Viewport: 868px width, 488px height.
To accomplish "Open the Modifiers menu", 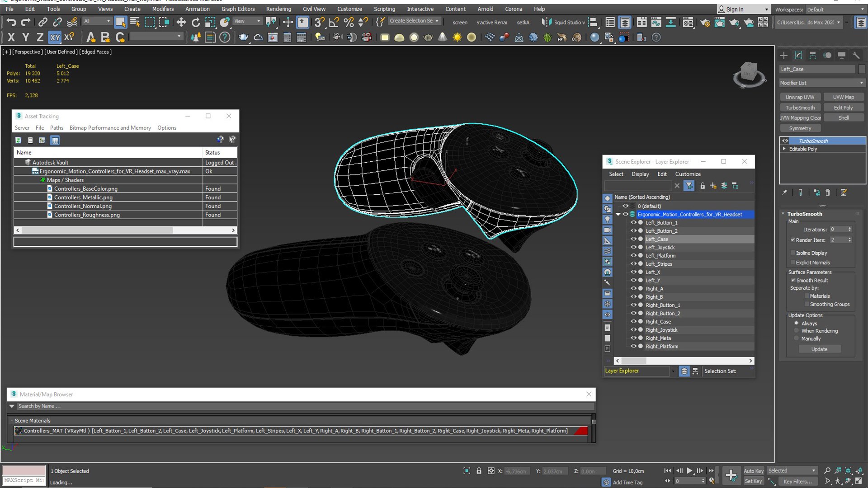I will tap(163, 9).
